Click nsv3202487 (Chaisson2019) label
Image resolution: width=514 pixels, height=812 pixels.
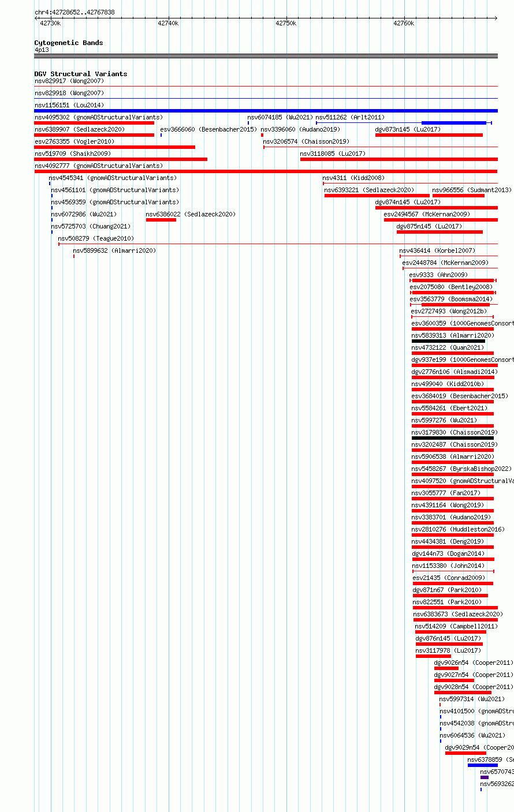coord(455,444)
